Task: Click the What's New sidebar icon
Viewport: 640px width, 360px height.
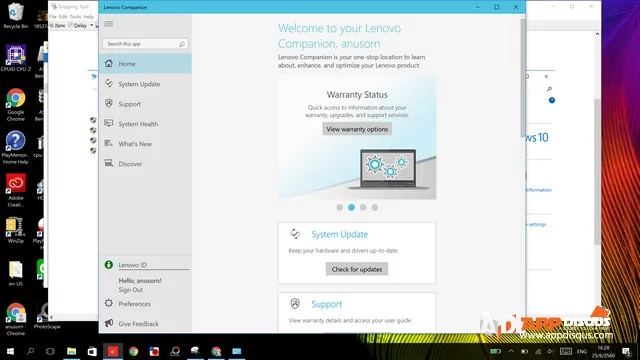Action: click(109, 143)
